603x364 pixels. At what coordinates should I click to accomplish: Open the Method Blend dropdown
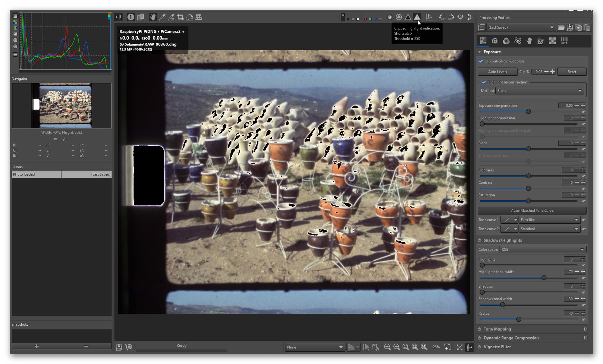pos(540,91)
